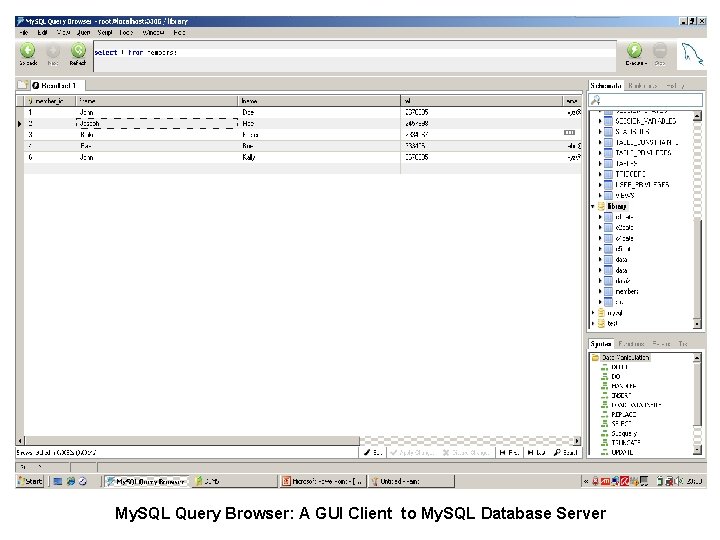The image size is (720, 540).
Task: Click the blob field icon in row 3
Action: point(569,133)
